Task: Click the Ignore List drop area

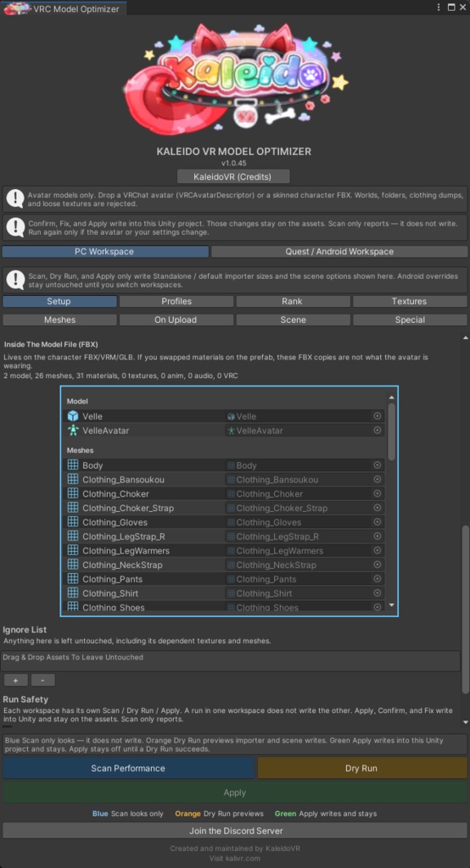Action: pos(231,660)
